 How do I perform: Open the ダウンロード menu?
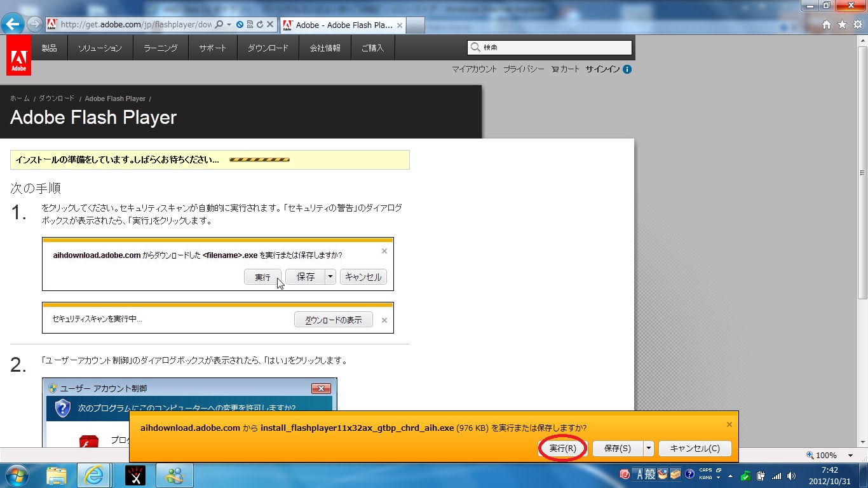coord(268,48)
